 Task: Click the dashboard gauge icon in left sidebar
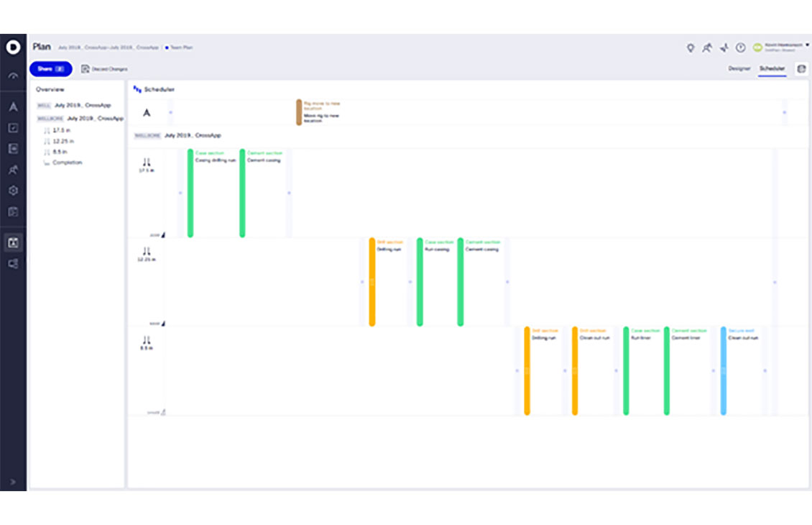click(13, 76)
